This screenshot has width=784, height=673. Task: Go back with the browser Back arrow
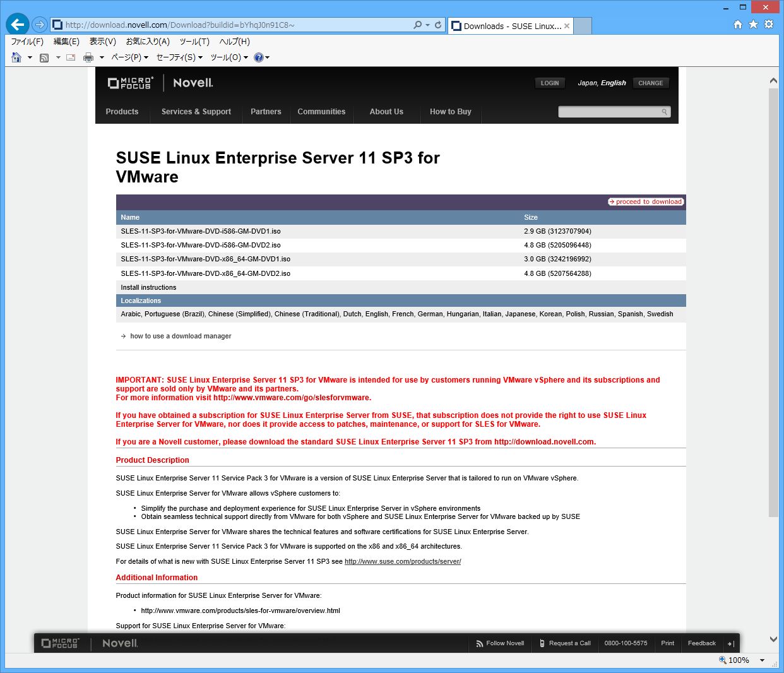click(x=17, y=25)
